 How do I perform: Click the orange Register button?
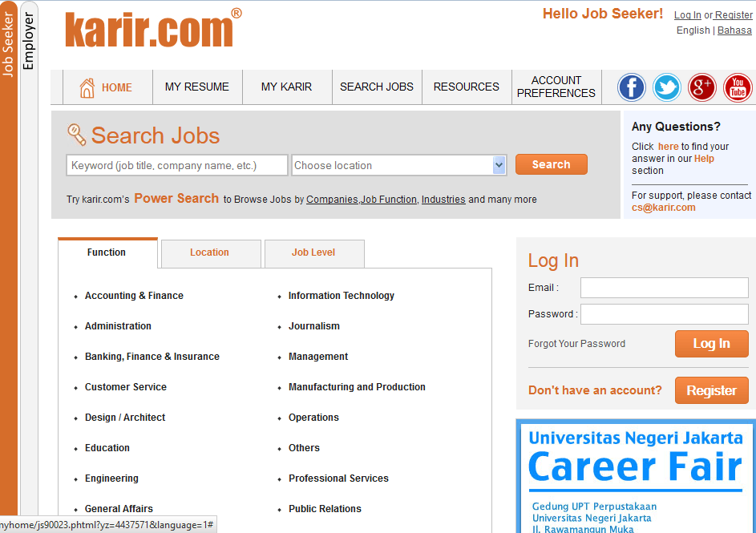(711, 390)
